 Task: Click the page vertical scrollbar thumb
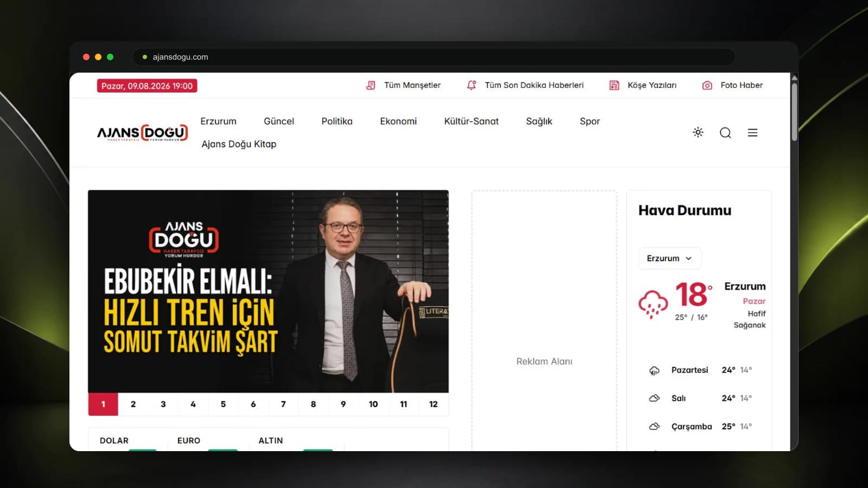pyautogui.click(x=794, y=111)
